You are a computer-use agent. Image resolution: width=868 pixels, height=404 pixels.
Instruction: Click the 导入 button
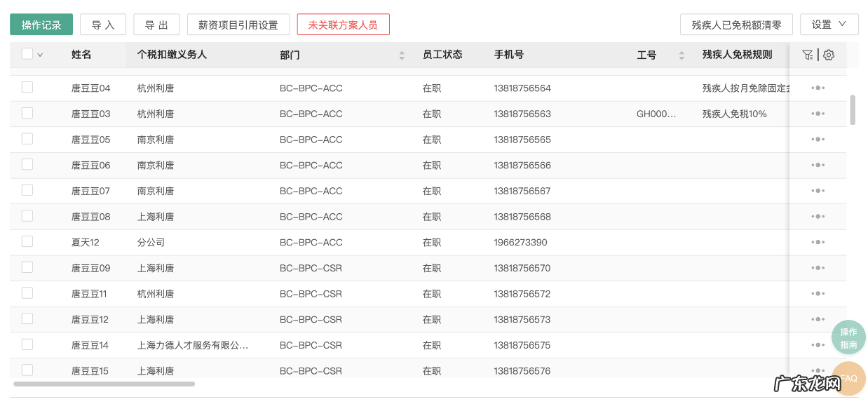point(102,23)
